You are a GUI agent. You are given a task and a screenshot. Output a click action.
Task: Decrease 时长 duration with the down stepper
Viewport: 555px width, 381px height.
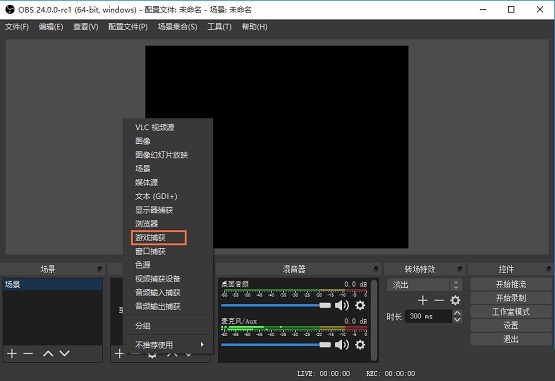457,319
